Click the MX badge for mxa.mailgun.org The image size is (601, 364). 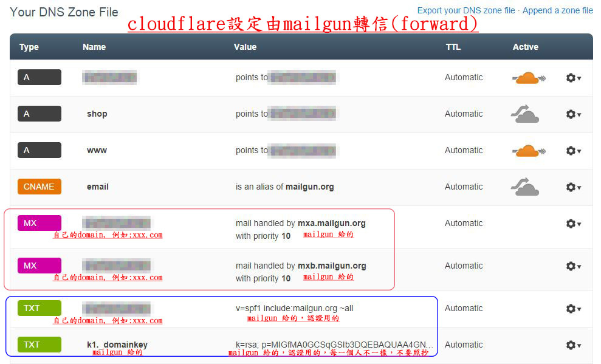pyautogui.click(x=39, y=223)
